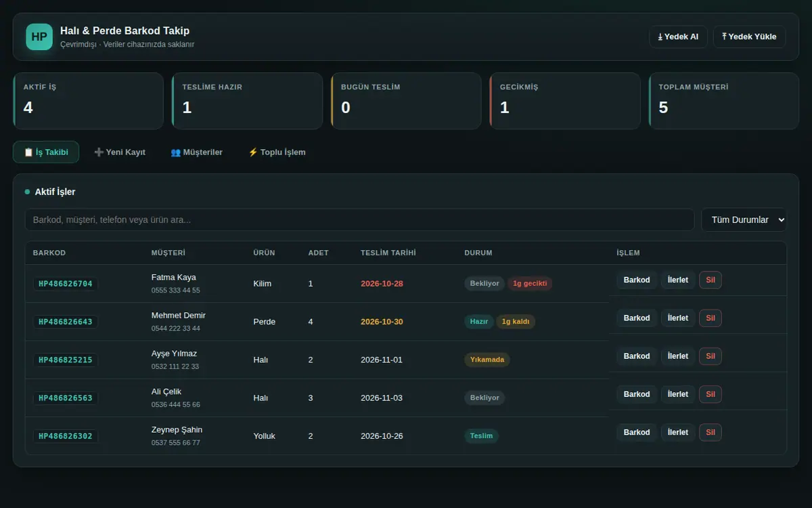812x508 pixels.
Task: Click barcode code HP486826302
Action: 66,436
